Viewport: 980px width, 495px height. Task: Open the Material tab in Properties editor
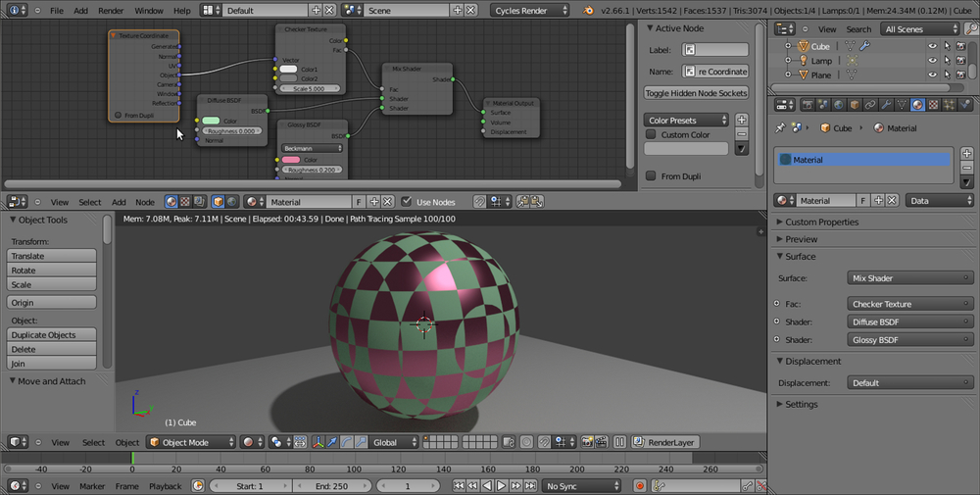point(917,105)
